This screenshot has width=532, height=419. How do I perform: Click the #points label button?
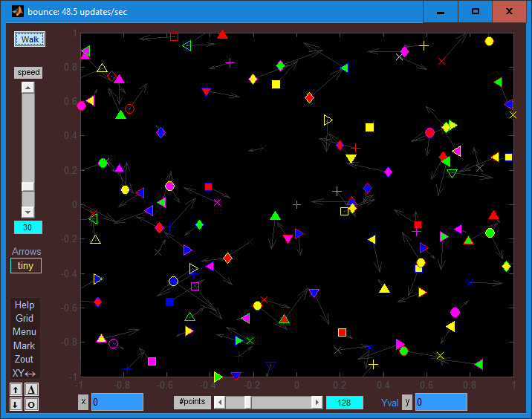coord(192,402)
